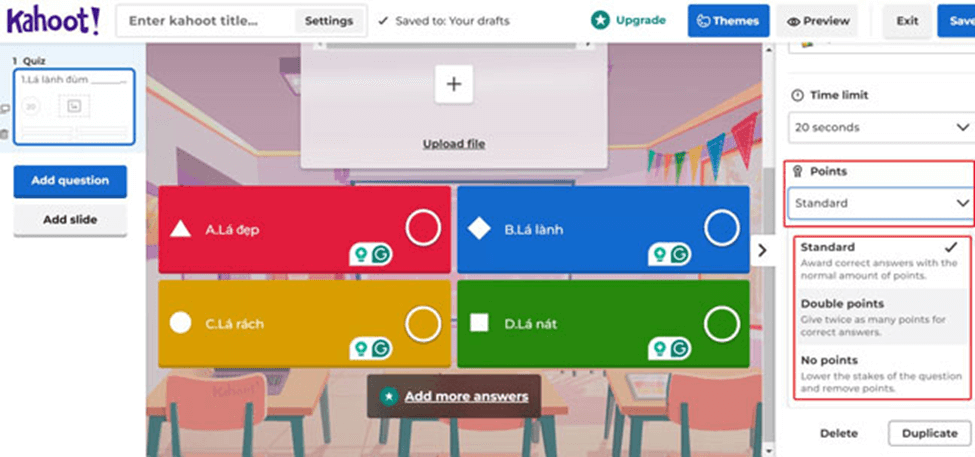The image size is (975, 457).
Task: Edit the answer text C.Lá rách
Action: click(234, 324)
